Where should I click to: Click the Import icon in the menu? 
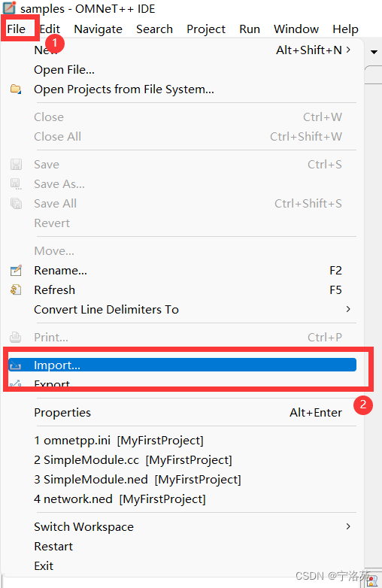point(16,365)
